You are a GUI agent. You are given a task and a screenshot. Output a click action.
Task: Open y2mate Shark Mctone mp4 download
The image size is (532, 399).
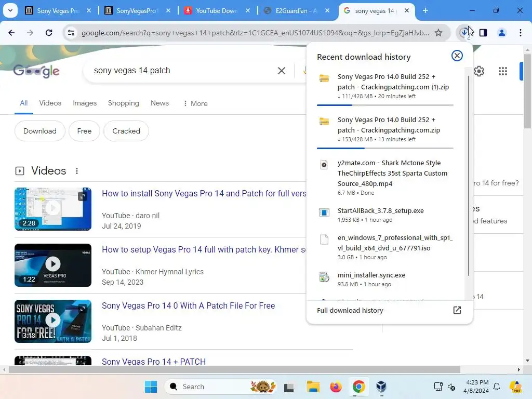(x=385, y=177)
